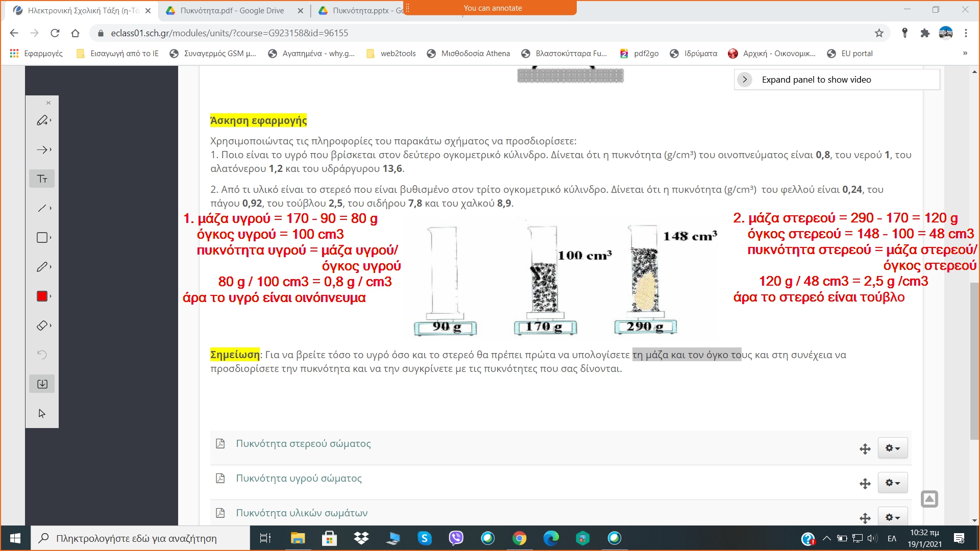The height and width of the screenshot is (551, 980).
Task: Show hidden system tray icons
Action: 827,538
